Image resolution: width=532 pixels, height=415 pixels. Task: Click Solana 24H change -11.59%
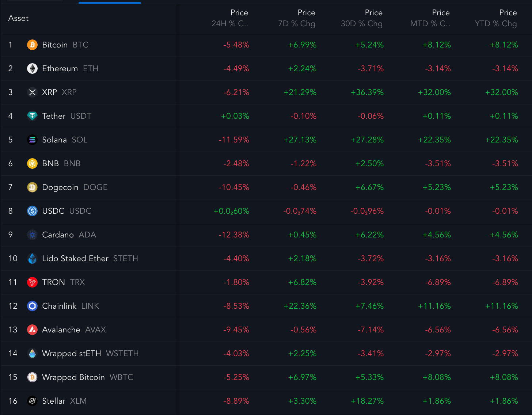click(234, 140)
